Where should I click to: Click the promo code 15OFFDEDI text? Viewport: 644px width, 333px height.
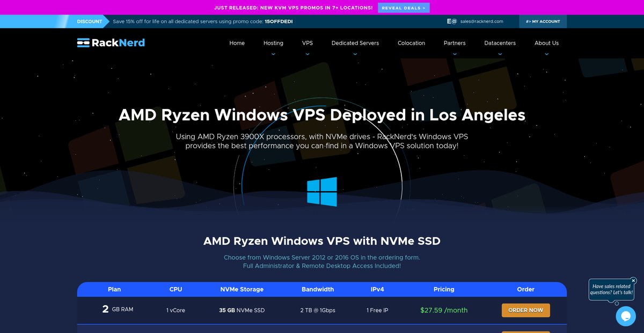[x=279, y=21]
